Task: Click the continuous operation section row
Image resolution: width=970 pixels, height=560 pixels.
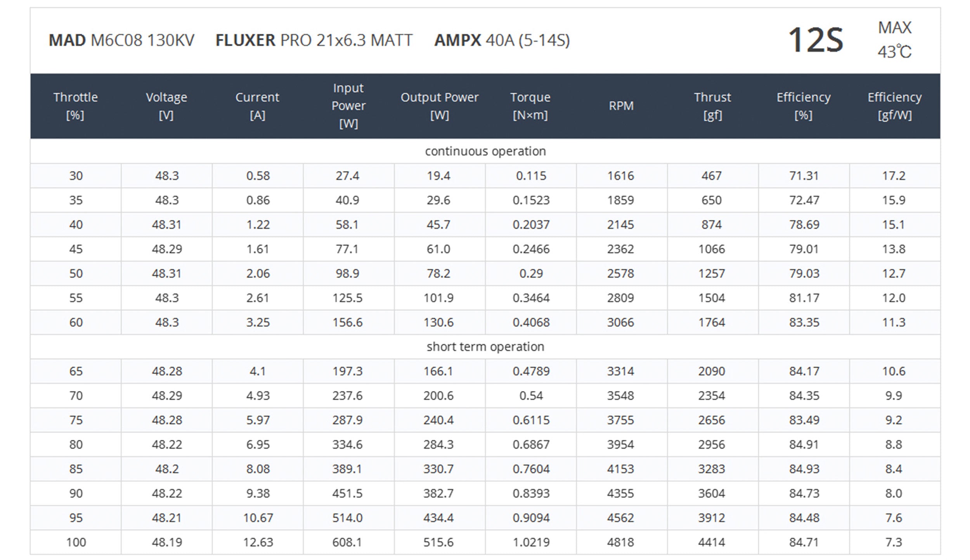Action: click(x=485, y=151)
